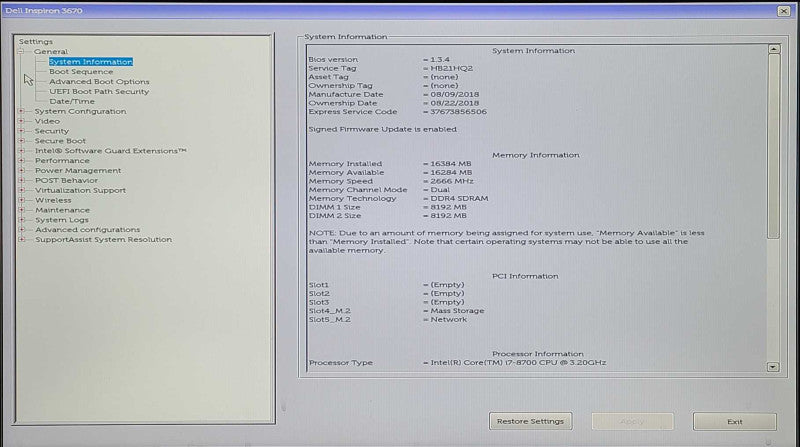
Task: Expand Intel Software Guard Extensions node
Action: tap(21, 151)
